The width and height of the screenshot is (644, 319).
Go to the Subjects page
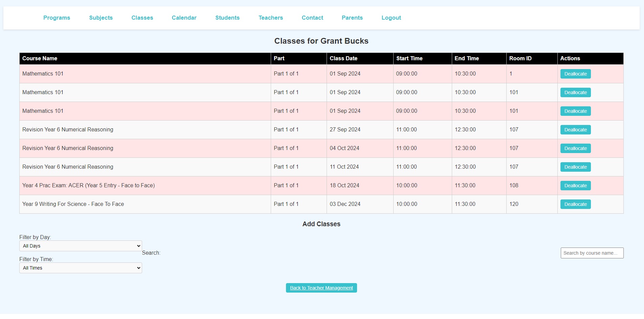tap(101, 18)
